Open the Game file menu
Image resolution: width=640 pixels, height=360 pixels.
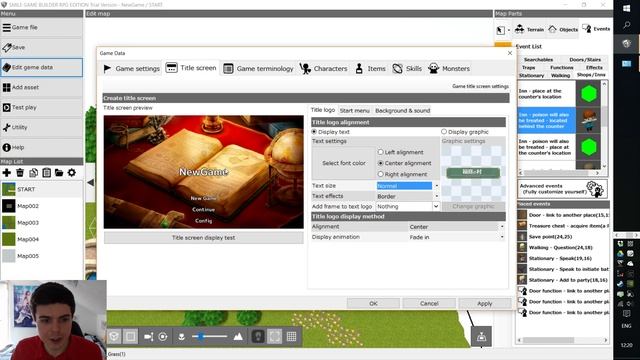click(x=41, y=27)
